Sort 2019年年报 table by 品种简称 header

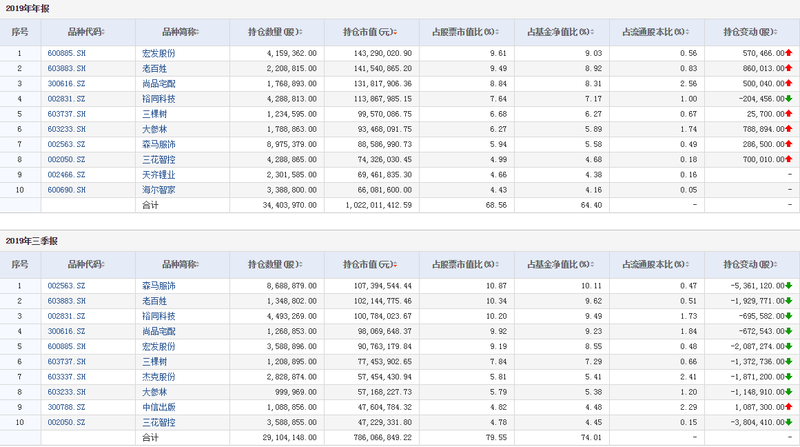(x=181, y=32)
